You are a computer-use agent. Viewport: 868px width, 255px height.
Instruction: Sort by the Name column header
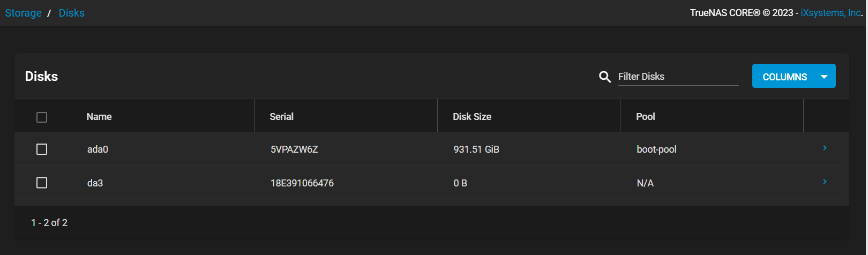(x=99, y=116)
